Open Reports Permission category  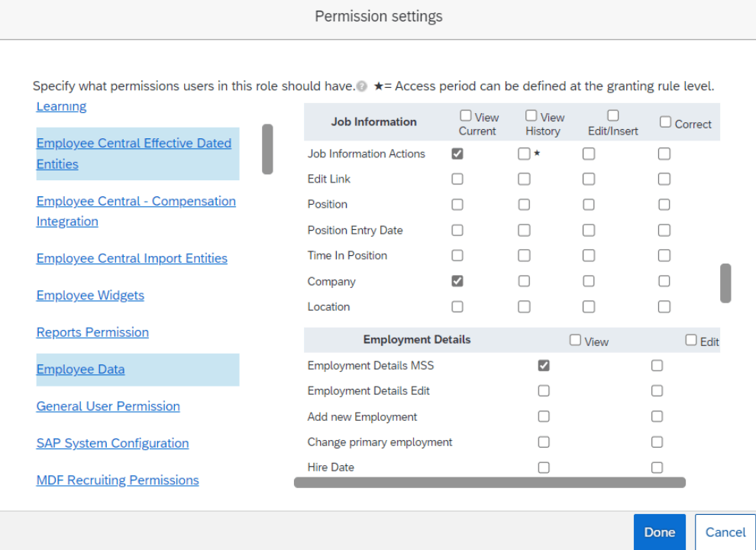92,332
